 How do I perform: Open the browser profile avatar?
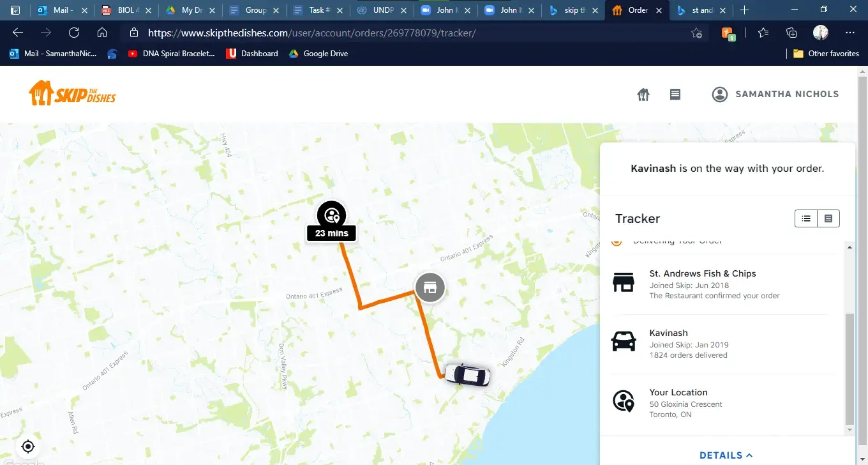click(821, 33)
